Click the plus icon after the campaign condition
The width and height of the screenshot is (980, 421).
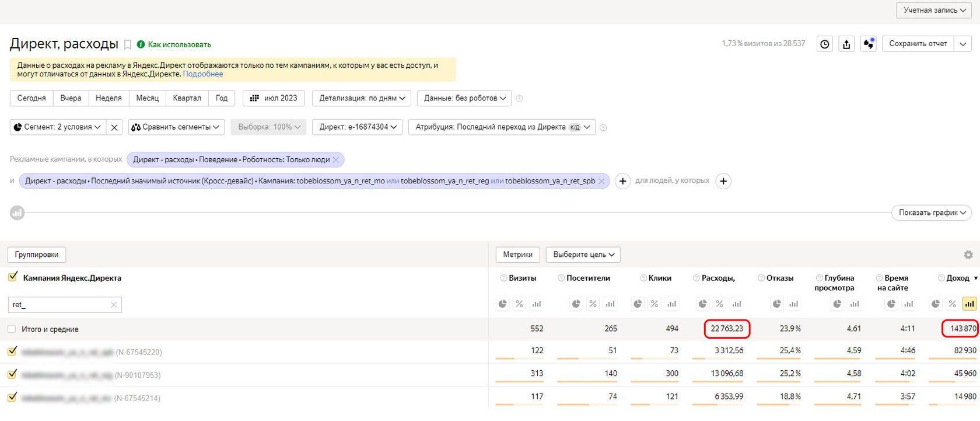623,182
